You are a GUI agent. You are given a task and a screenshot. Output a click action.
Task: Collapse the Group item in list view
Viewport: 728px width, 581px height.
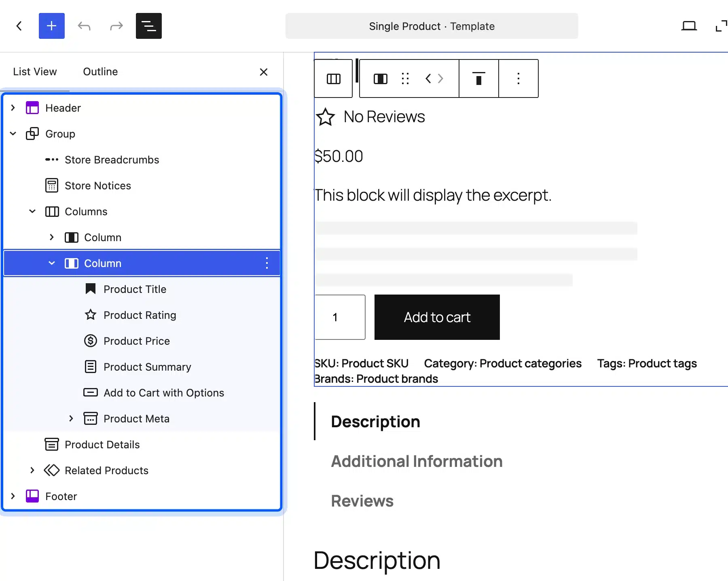[x=13, y=134]
